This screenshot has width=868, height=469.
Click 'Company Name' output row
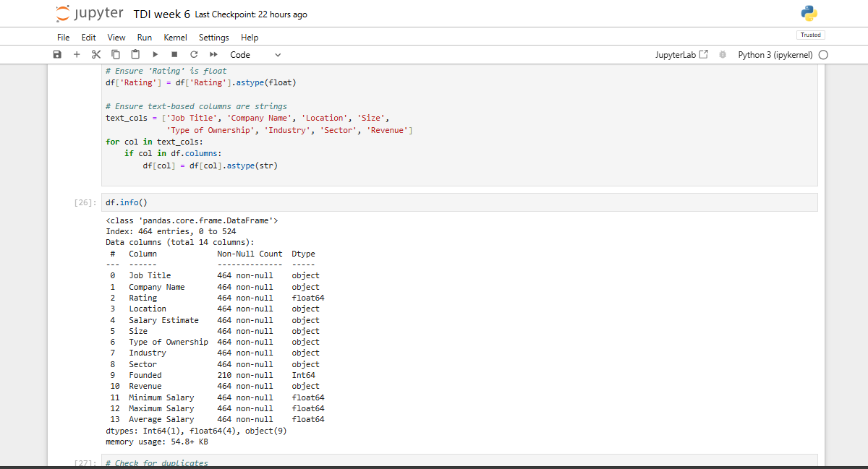pyautogui.click(x=214, y=287)
